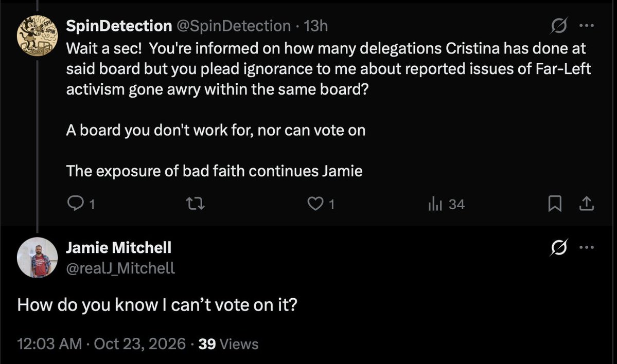Share SpinDetection's post via share icon

click(586, 204)
